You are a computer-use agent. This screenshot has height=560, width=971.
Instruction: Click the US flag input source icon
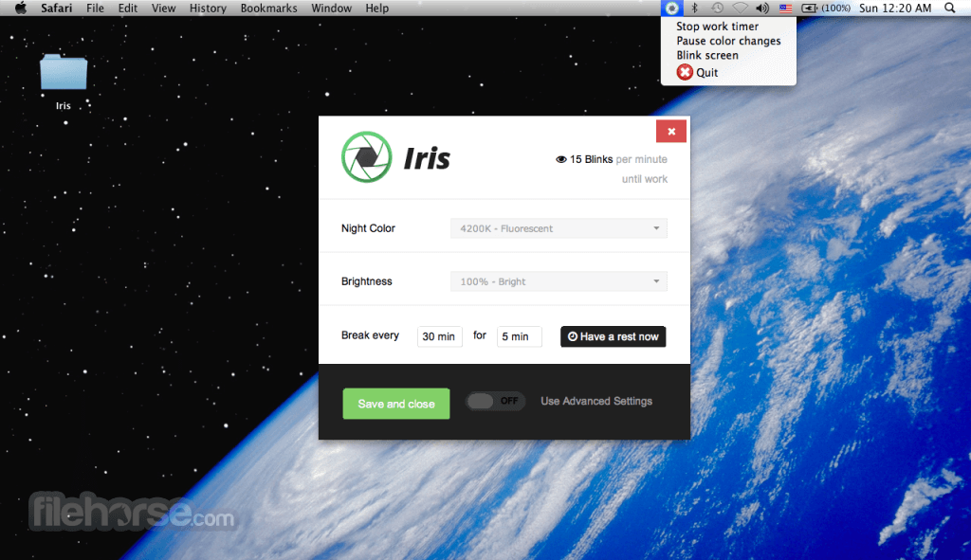[x=785, y=9]
